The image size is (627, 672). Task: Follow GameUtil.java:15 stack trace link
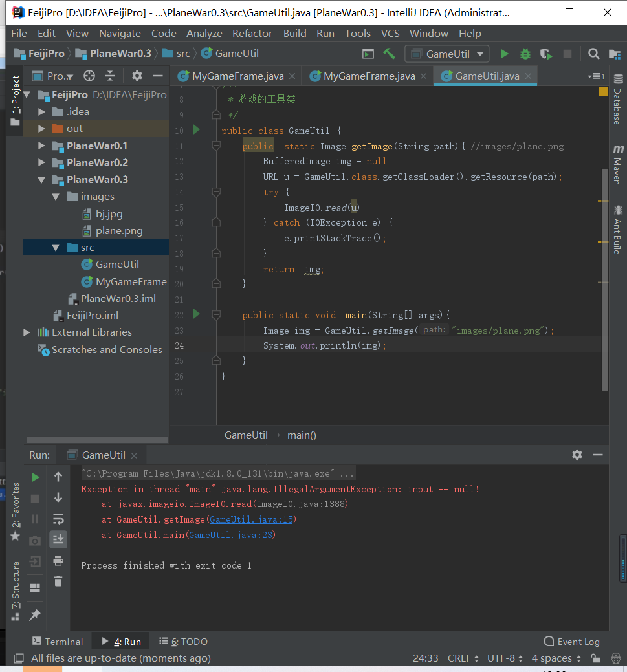(x=251, y=519)
